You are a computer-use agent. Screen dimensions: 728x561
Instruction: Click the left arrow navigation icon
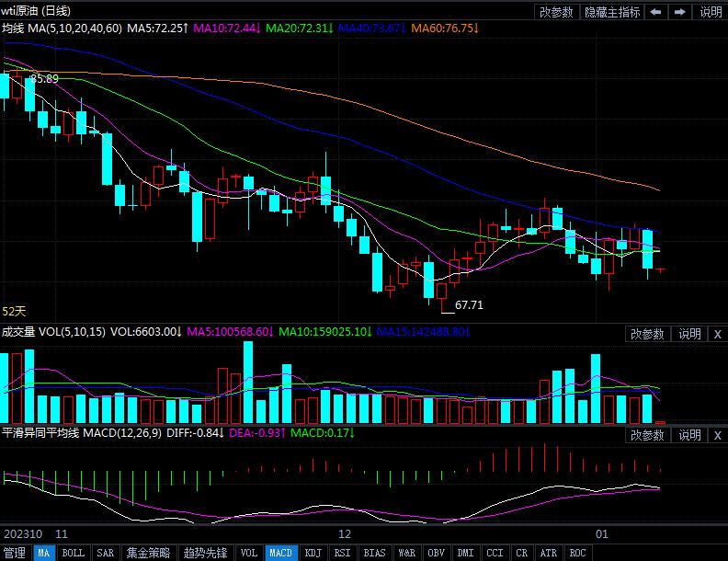[x=656, y=12]
